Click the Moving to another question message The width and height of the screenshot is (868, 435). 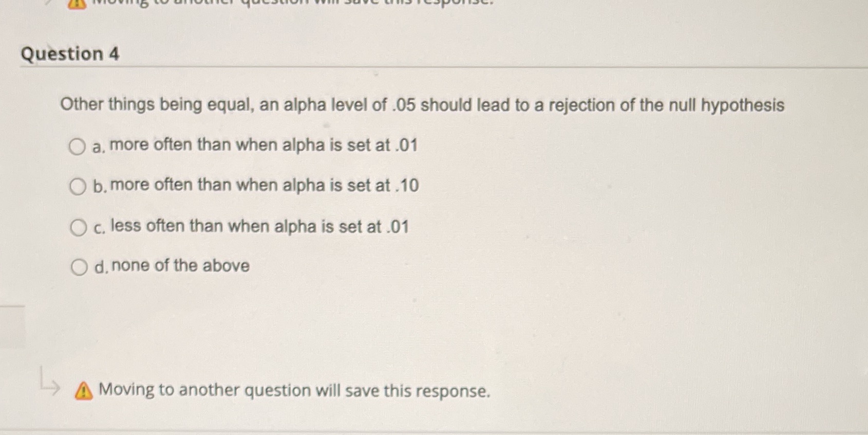click(x=293, y=391)
